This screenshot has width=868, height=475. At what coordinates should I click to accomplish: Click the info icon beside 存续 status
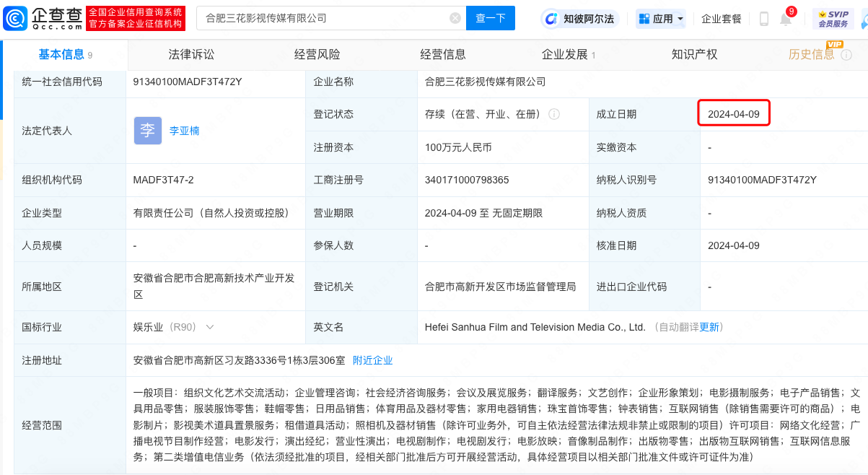point(554,114)
